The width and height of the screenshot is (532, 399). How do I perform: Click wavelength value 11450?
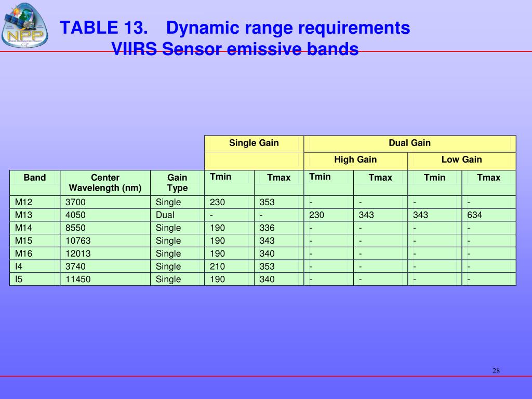[x=78, y=280]
